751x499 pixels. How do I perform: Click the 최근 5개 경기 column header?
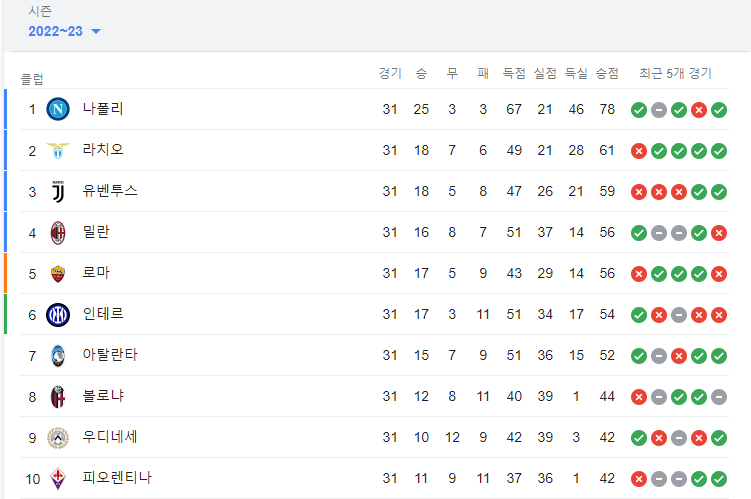tap(675, 73)
